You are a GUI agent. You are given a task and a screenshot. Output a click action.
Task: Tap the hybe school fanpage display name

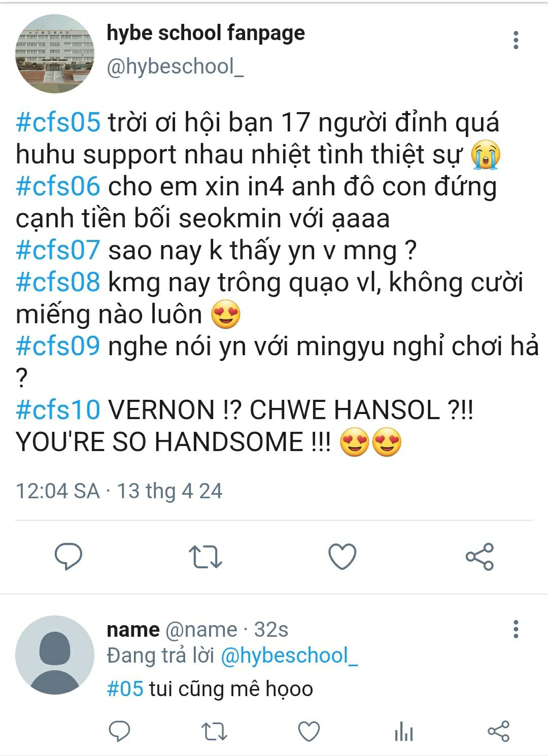pos(205,33)
